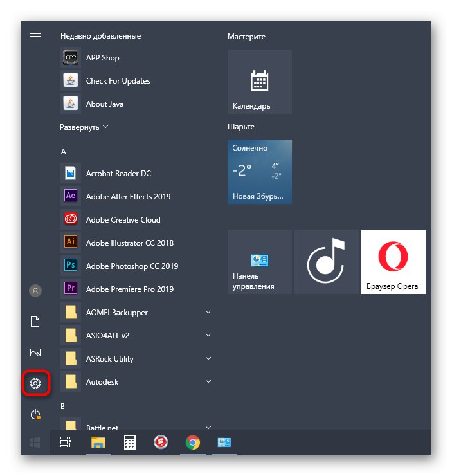This screenshot has height=476, width=452.
Task: Click the letter A section header
Action: tap(64, 151)
